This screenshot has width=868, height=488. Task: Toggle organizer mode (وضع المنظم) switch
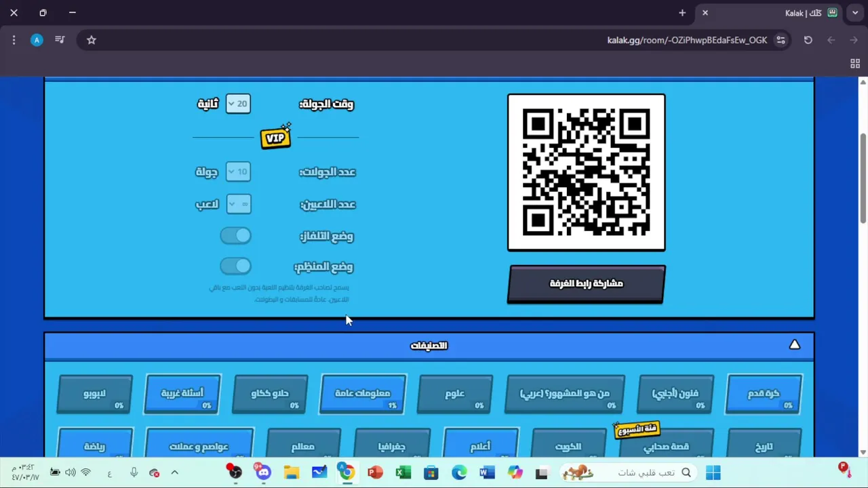pos(235,266)
